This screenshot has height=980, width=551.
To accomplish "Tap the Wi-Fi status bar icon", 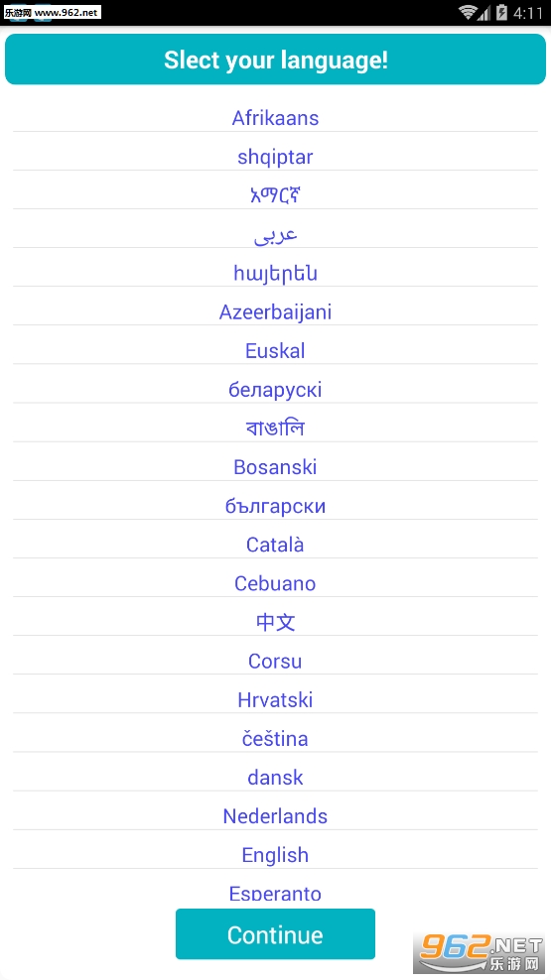I will [468, 13].
